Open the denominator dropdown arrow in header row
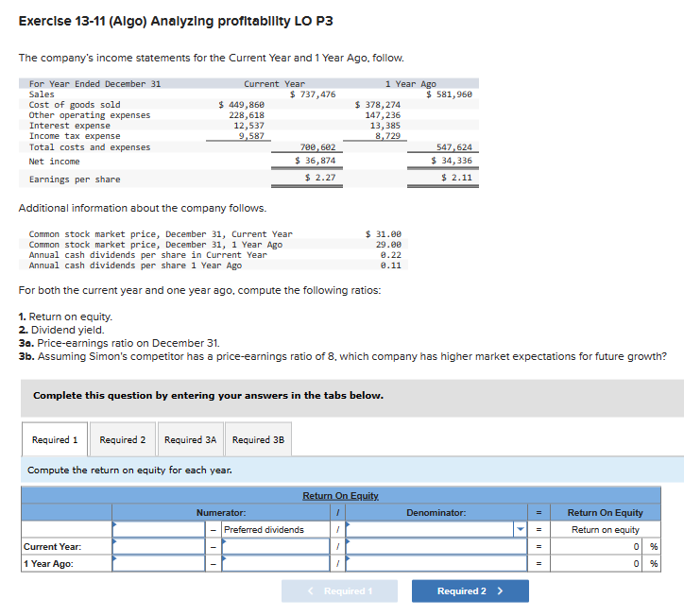 (x=520, y=529)
